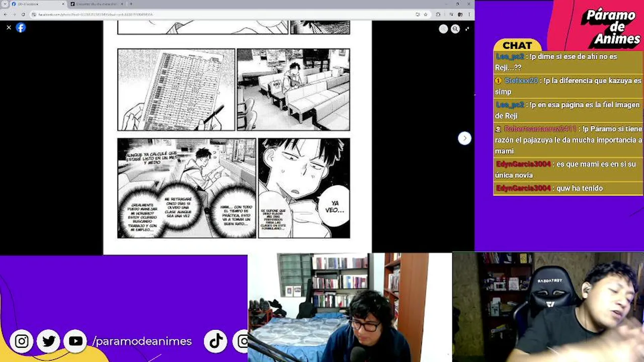Click the timetable sheet manga panel
Screen dimensions: 644x362
coord(176,89)
